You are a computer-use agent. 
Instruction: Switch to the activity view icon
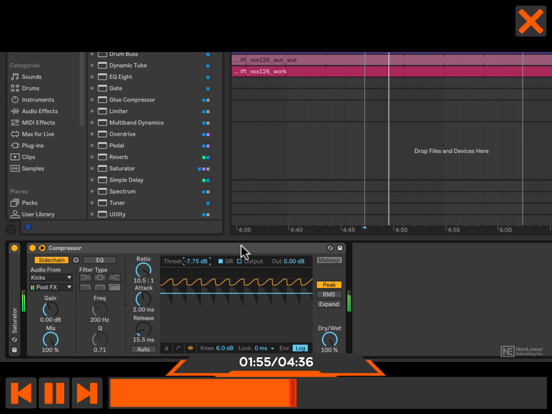[190, 349]
